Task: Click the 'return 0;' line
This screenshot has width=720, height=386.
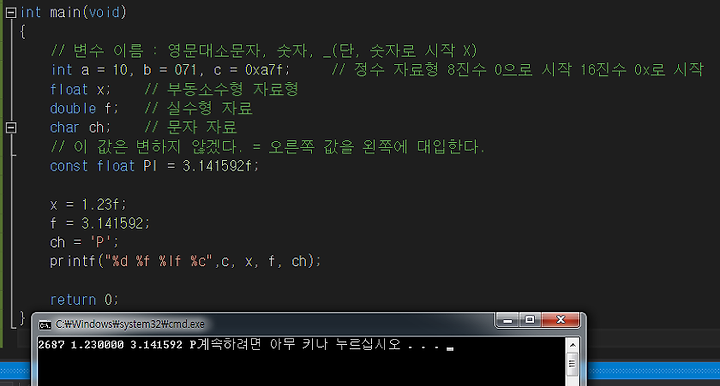Action: click(x=84, y=300)
